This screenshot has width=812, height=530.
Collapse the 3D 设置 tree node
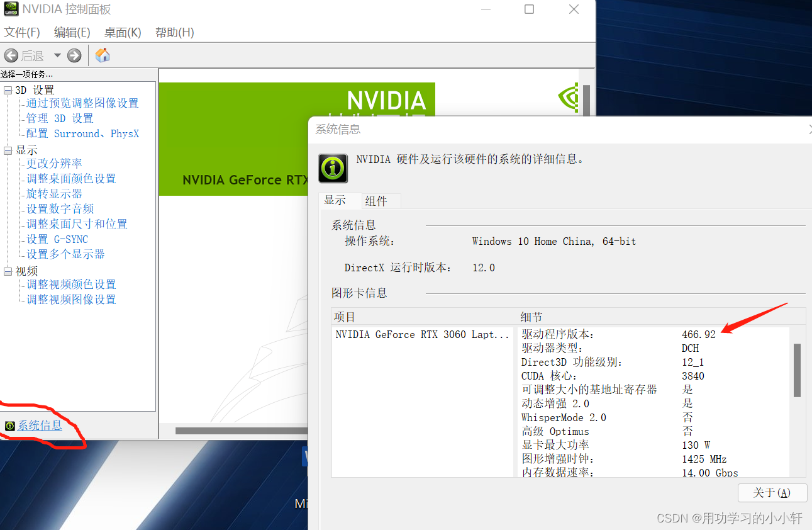[x=8, y=90]
